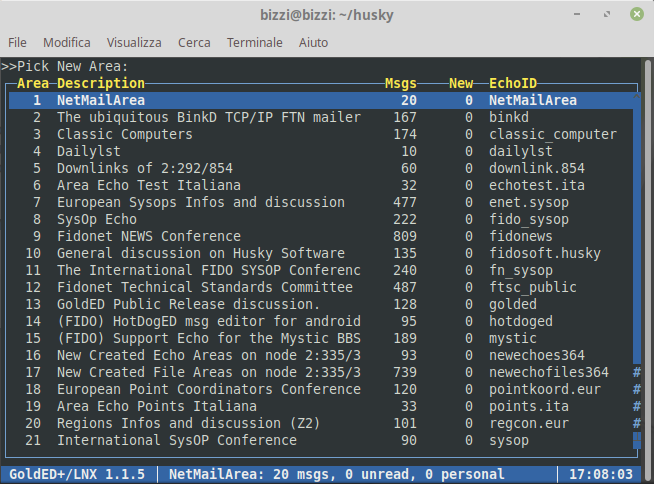Click echo ID hotdoged
Viewport: 654px width, 484px height.
pos(521,321)
